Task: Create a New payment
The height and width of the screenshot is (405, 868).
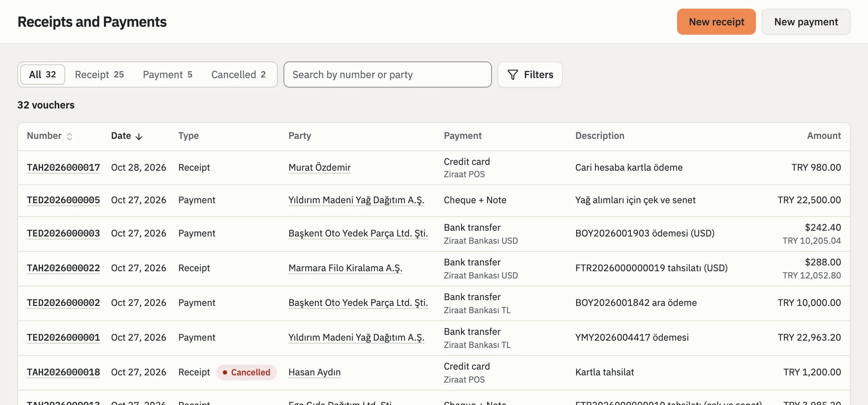Action: (806, 22)
